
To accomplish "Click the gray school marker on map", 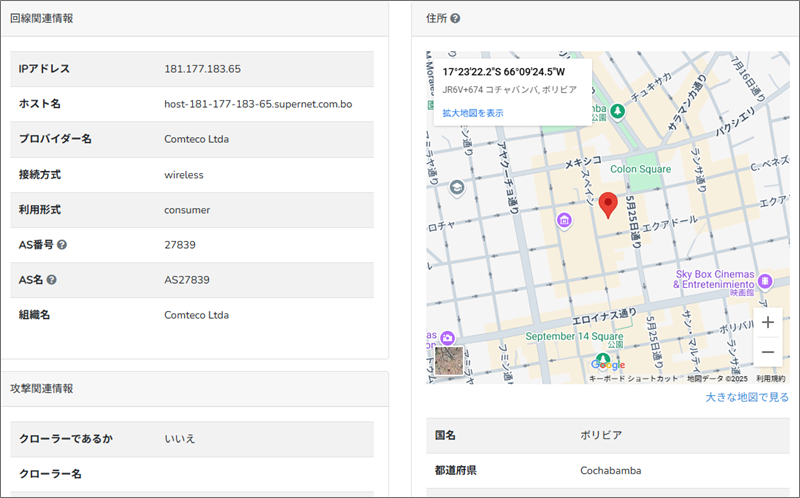I will [457, 187].
